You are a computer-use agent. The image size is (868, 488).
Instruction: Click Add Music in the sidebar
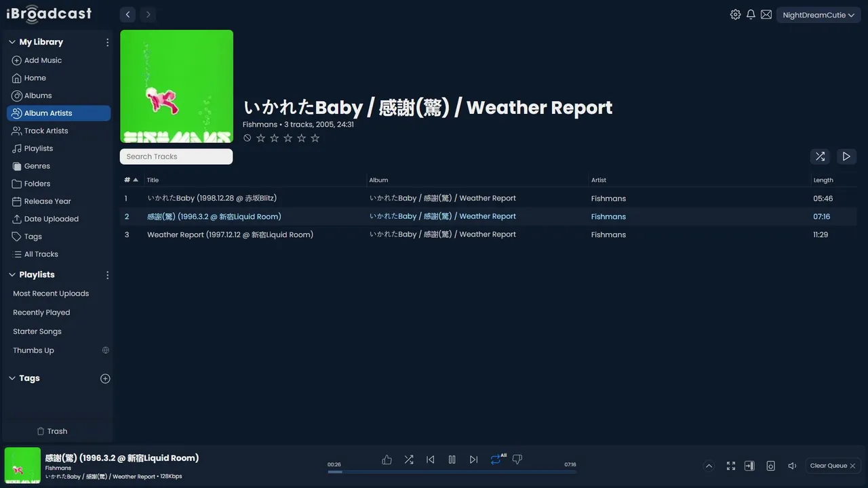(58, 60)
